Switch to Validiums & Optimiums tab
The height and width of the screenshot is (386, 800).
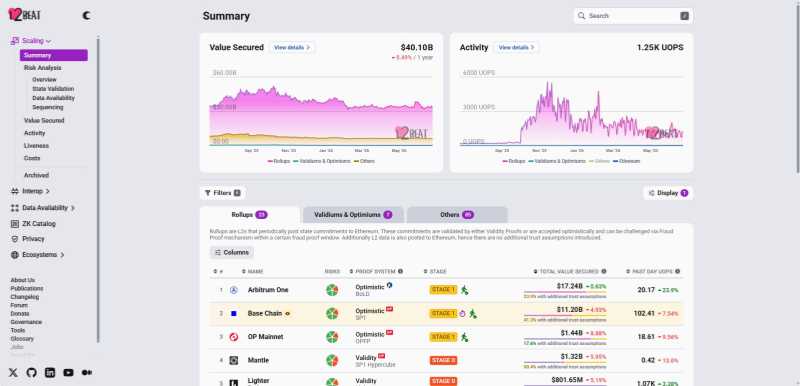click(x=353, y=215)
